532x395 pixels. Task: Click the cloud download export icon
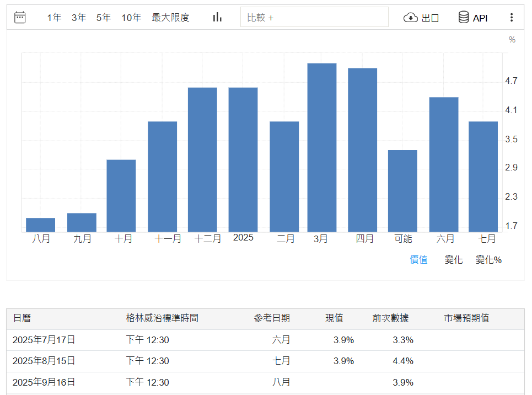411,17
